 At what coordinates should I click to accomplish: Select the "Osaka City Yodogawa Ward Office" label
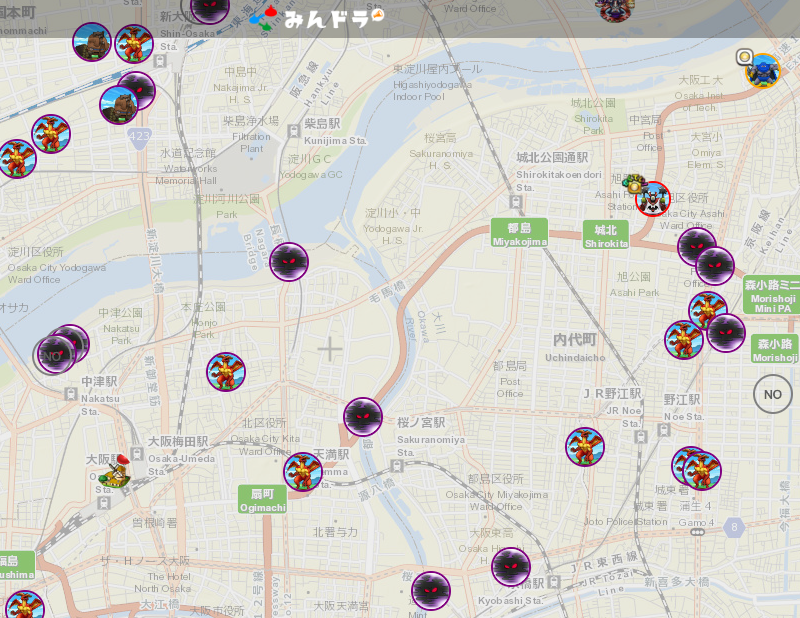point(57,274)
